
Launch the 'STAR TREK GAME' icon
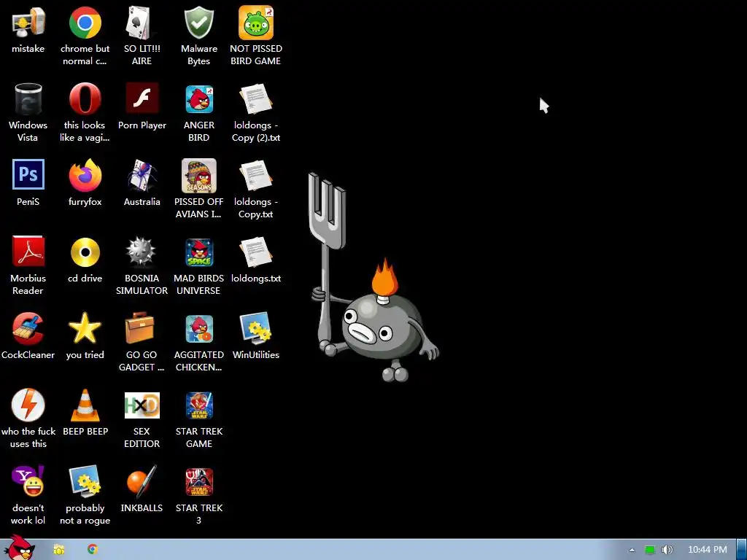tap(199, 405)
